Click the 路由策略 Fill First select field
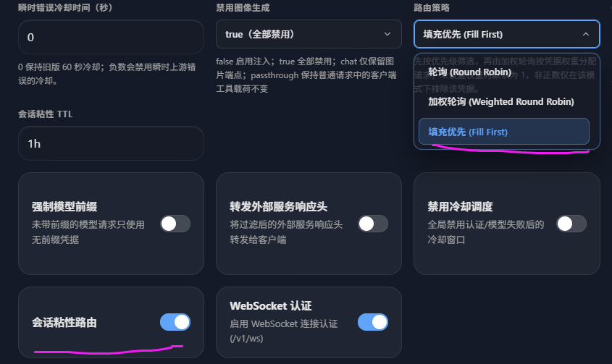The width and height of the screenshot is (612, 364). 506,34
